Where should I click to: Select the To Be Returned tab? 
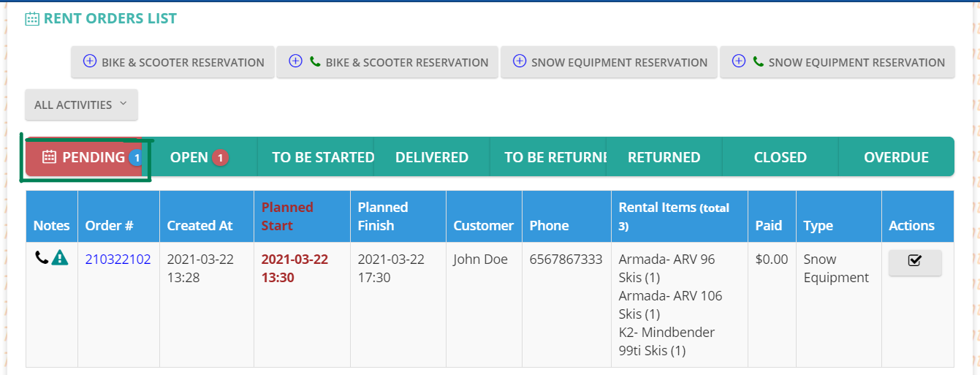pos(548,157)
